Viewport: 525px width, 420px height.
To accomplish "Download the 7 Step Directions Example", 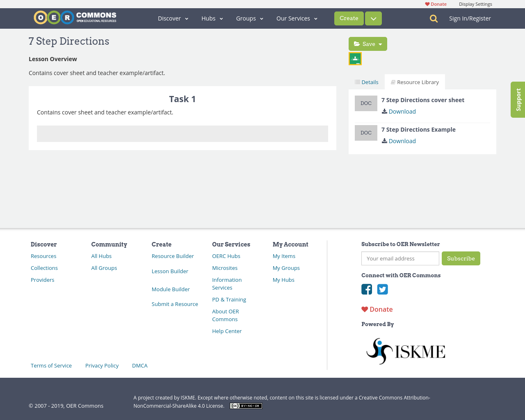I will [398, 141].
